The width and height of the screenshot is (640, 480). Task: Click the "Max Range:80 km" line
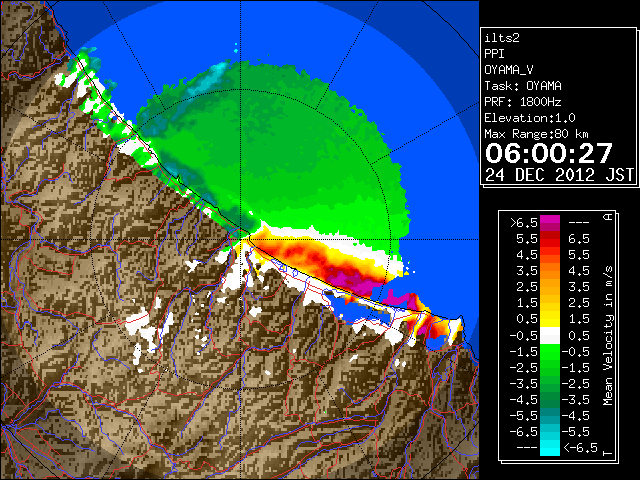(537, 134)
